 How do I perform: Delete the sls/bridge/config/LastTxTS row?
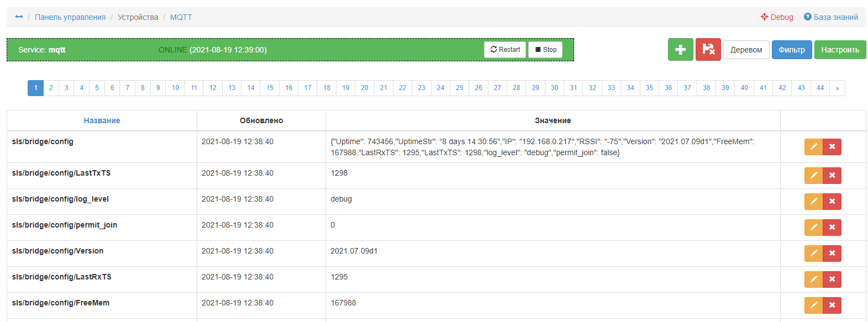[832, 176]
